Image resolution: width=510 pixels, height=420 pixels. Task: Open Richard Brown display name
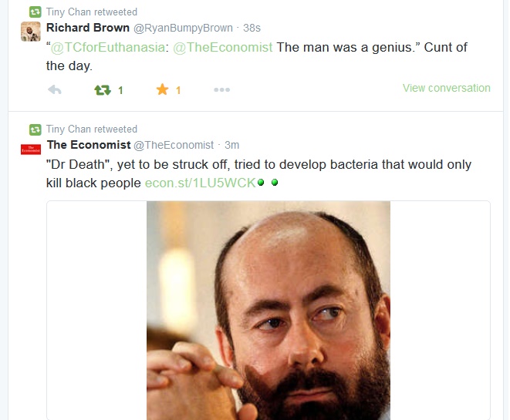[88, 28]
